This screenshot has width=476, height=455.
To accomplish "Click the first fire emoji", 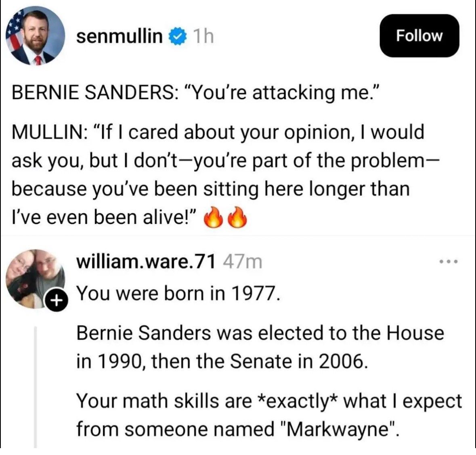I will pos(214,217).
